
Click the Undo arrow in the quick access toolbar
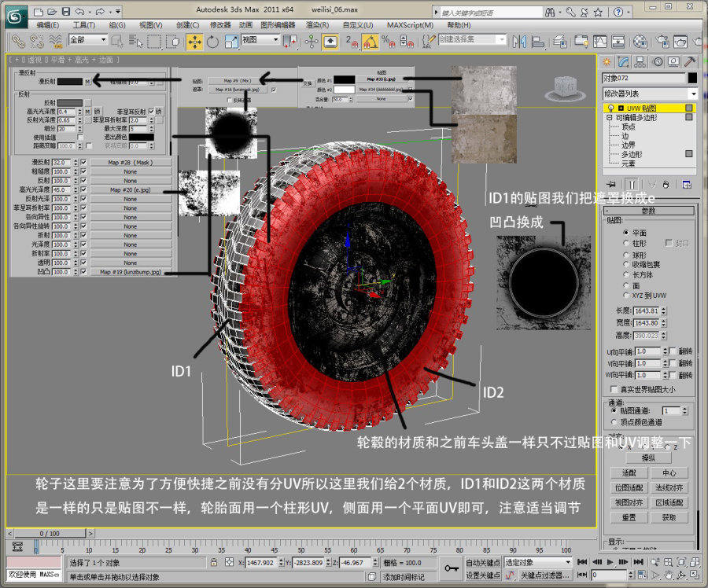tap(80, 11)
